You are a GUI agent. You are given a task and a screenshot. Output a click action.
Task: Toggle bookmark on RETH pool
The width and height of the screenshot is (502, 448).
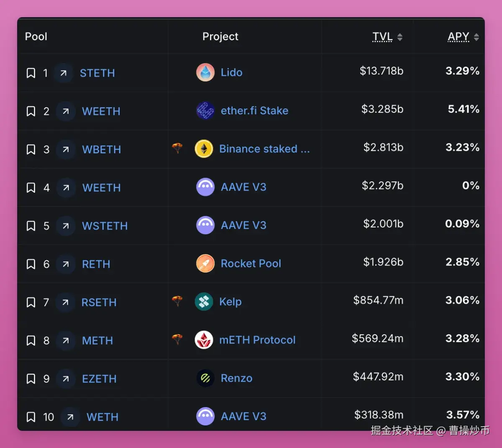click(x=31, y=264)
